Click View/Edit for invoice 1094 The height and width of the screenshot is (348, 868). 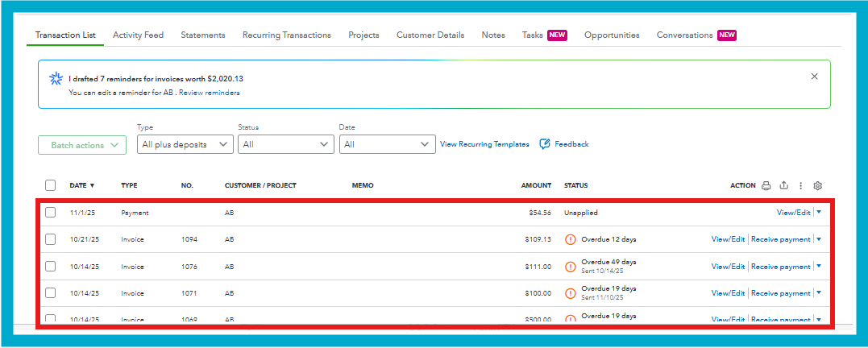pos(728,239)
